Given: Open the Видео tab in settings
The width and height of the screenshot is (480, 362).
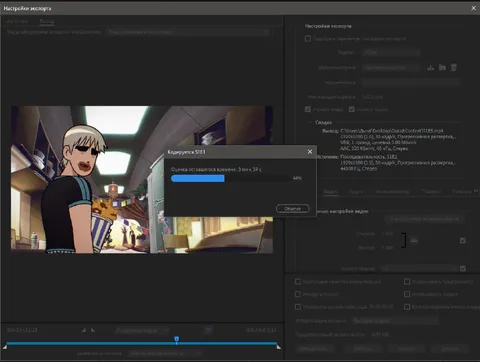Looking at the screenshot, I should [x=330, y=191].
